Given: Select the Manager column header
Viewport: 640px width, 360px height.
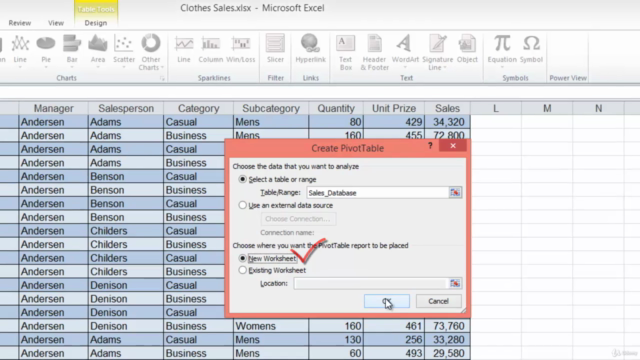Looking at the screenshot, I should click(x=53, y=108).
